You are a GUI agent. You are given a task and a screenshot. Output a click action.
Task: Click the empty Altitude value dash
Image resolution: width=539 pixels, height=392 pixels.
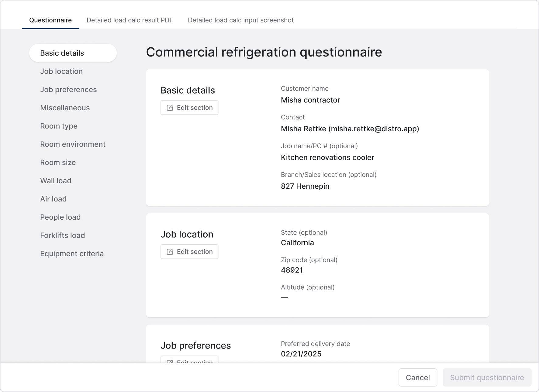(285, 297)
